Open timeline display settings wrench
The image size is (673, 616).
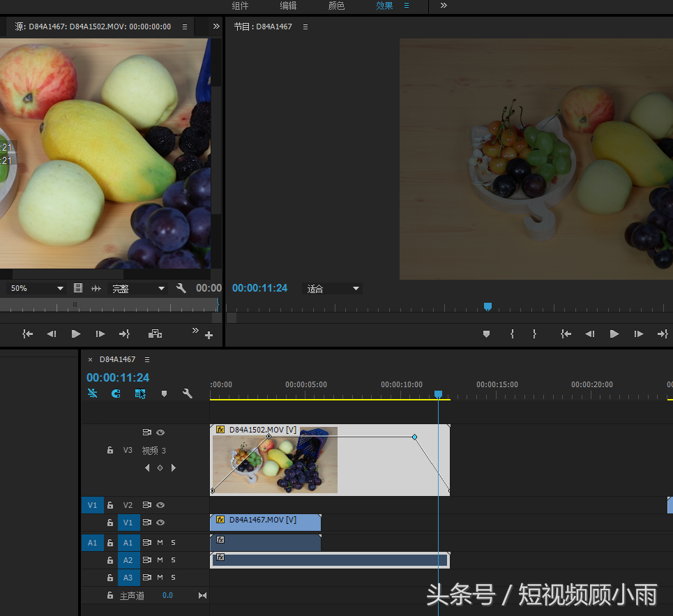187,393
